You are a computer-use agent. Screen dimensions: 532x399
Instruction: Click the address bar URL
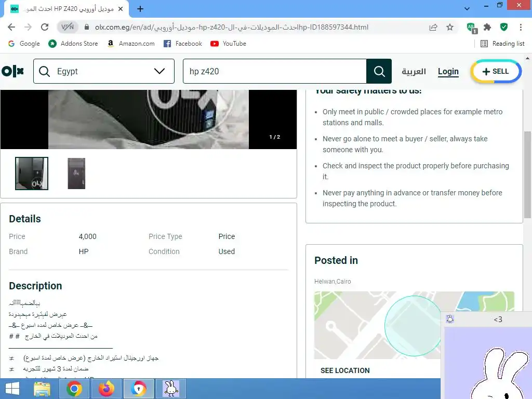pos(231,27)
